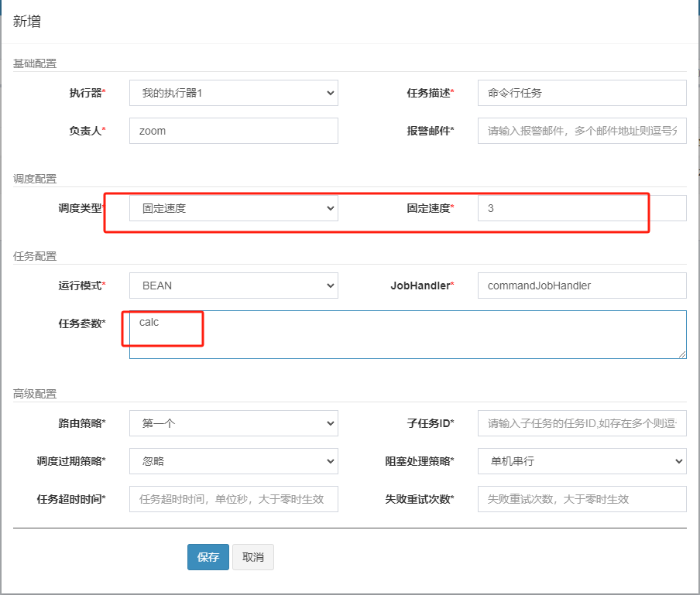700x595 pixels.
Task: Click the 子任务ID input field
Action: [x=581, y=423]
